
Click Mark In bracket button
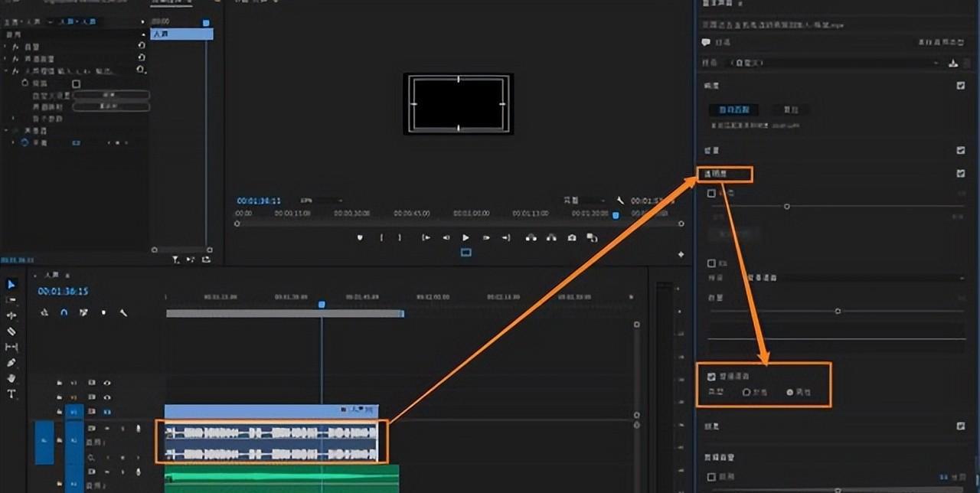tap(381, 238)
